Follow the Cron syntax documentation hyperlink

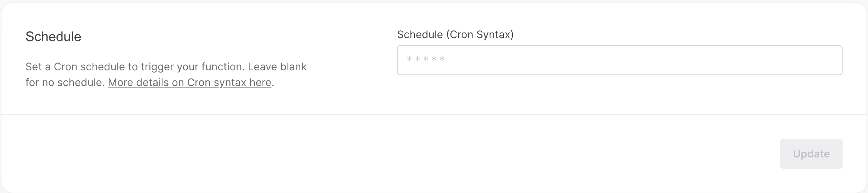click(189, 82)
